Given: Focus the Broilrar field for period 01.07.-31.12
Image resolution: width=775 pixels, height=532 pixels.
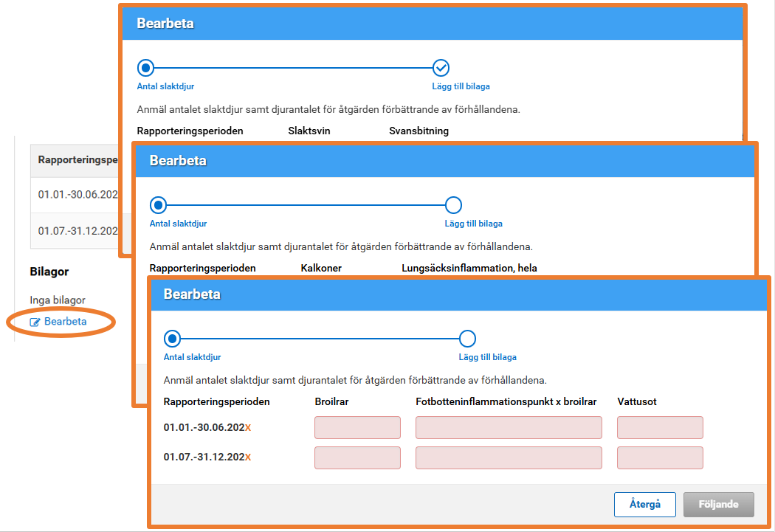Looking at the screenshot, I should [x=357, y=457].
